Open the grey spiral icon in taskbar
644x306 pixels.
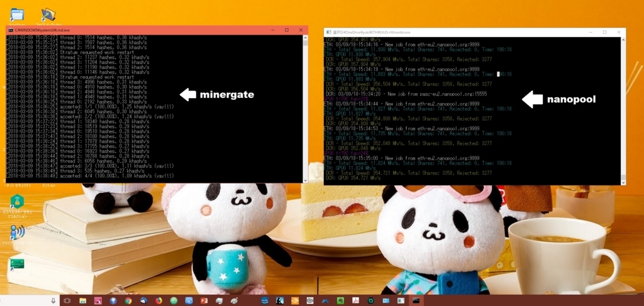click(x=310, y=301)
